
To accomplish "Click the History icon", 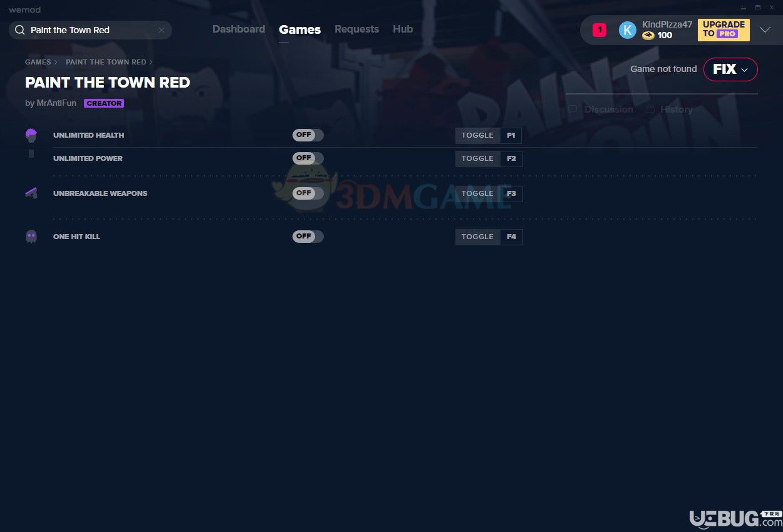I will coord(650,110).
